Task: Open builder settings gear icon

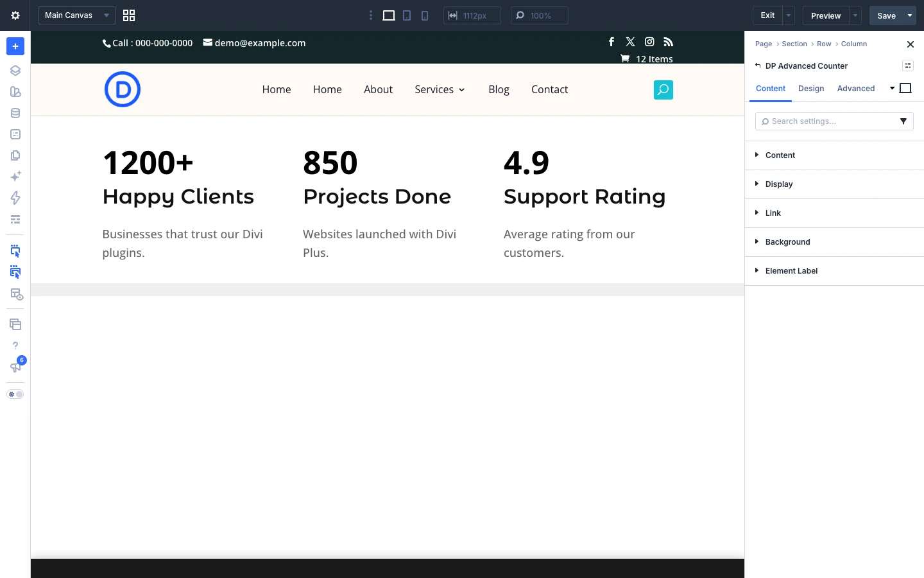Action: click(15, 15)
